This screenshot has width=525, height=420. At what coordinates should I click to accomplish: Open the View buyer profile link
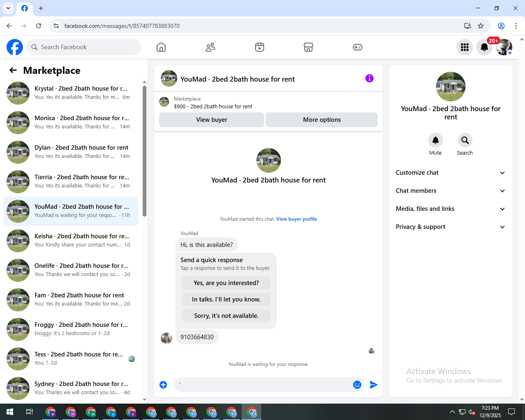tap(297, 219)
